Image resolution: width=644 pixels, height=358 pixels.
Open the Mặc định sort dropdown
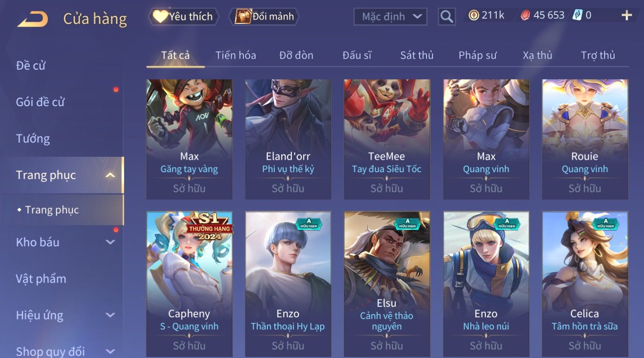point(390,17)
